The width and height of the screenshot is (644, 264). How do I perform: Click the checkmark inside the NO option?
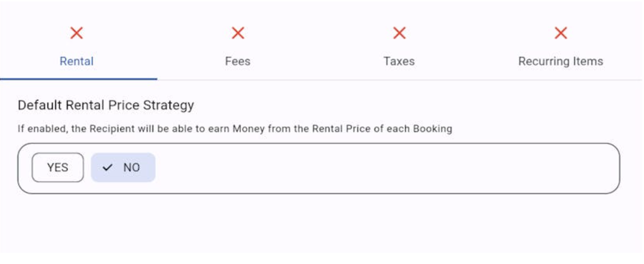(108, 167)
